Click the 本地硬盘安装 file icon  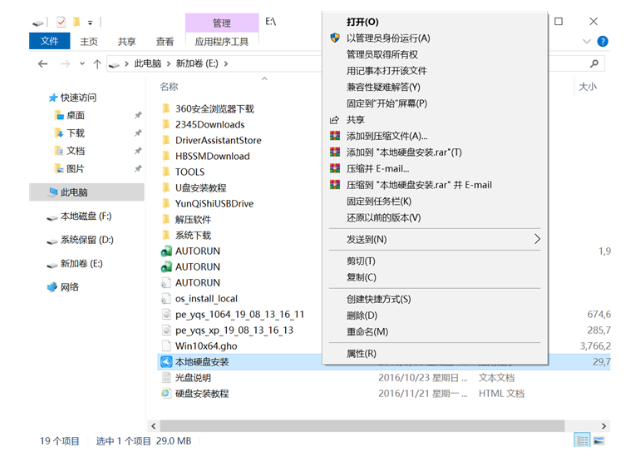point(166,362)
